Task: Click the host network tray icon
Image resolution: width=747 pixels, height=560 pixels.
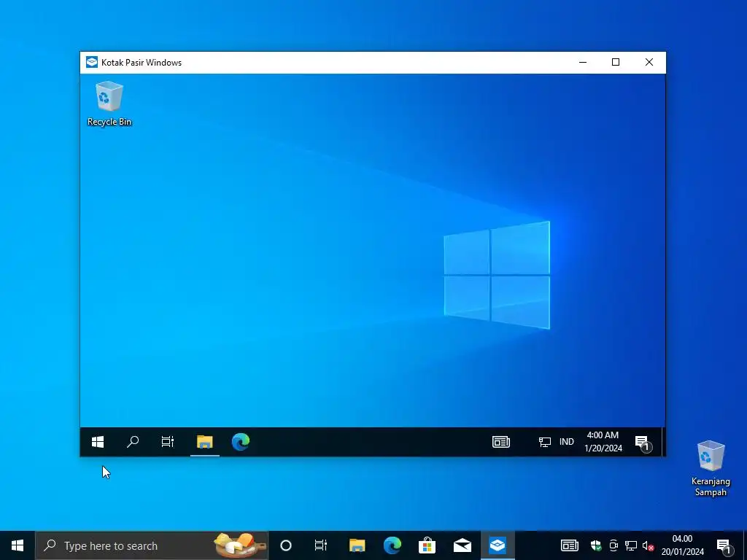Action: [631, 545]
